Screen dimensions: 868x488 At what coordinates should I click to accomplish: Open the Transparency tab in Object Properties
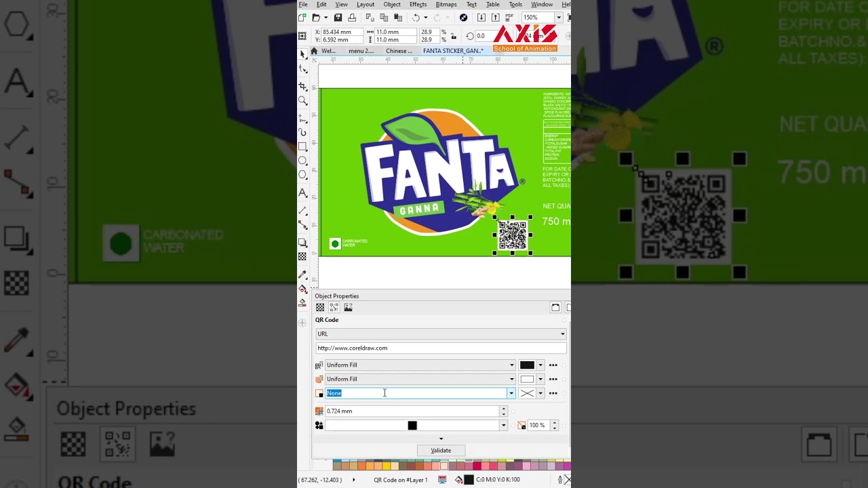point(320,307)
